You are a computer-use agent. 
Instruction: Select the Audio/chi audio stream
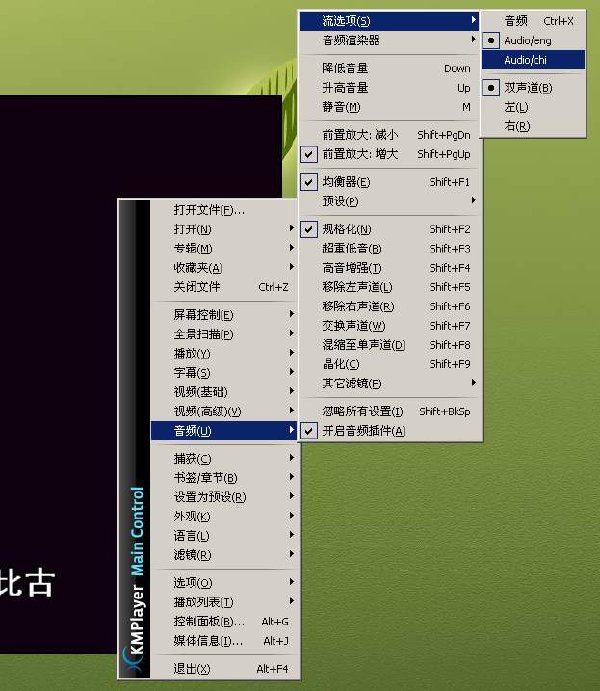tap(533, 60)
